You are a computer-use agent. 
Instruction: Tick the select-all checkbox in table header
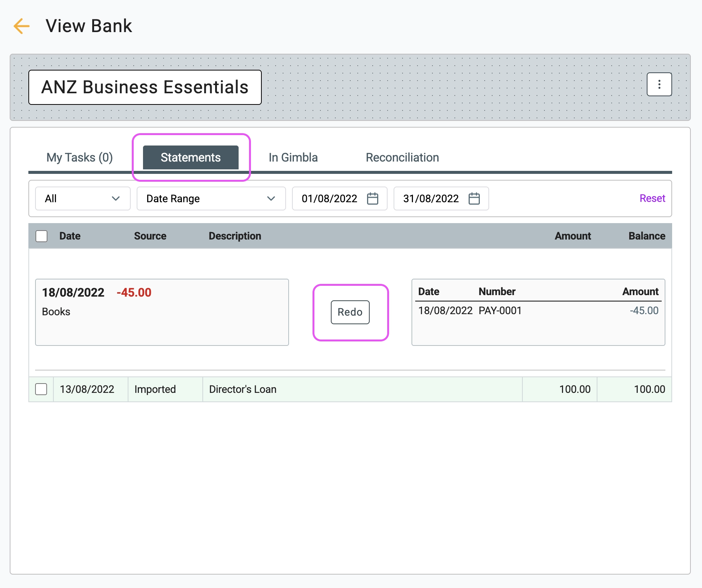(x=41, y=236)
